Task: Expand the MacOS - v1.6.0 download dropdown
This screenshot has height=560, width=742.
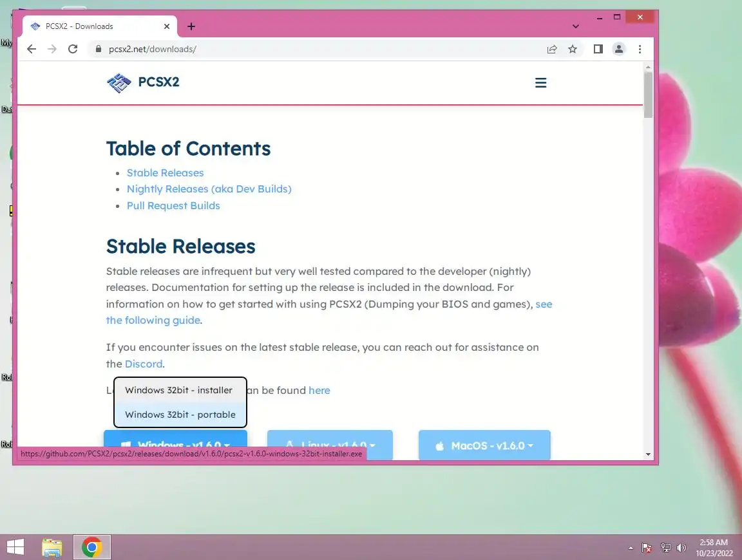Action: pos(484,445)
